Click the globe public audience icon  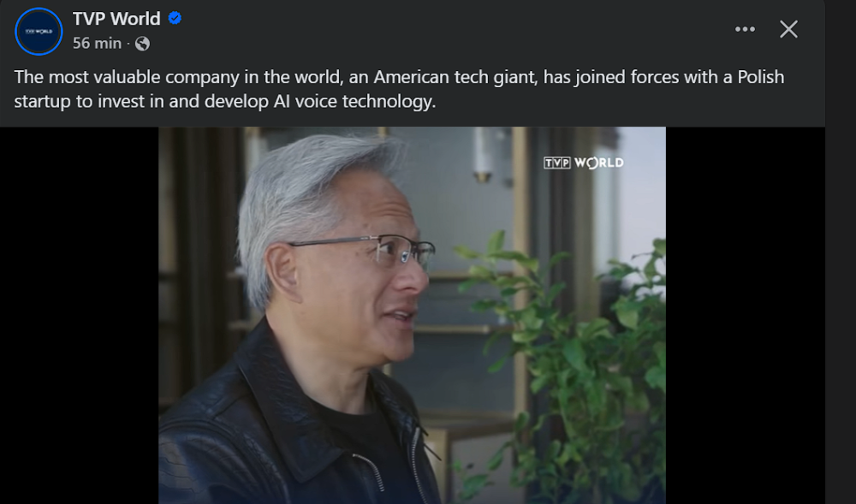click(142, 44)
